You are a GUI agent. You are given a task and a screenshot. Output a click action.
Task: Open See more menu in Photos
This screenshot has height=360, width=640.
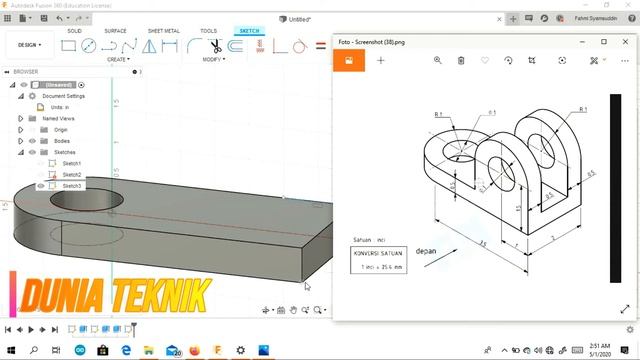tap(624, 60)
